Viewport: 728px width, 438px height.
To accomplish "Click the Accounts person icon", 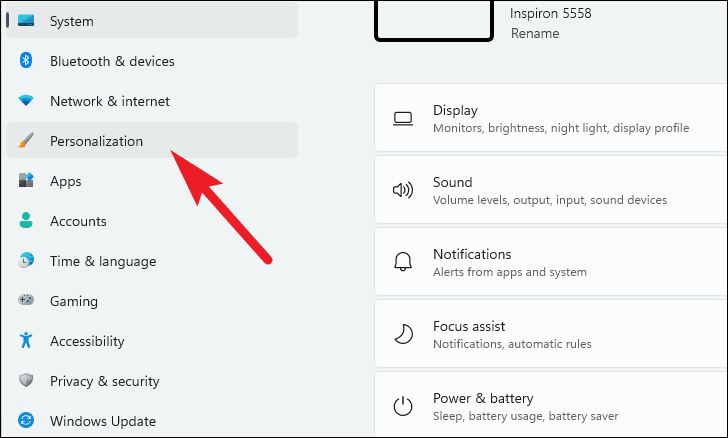I will 27,221.
